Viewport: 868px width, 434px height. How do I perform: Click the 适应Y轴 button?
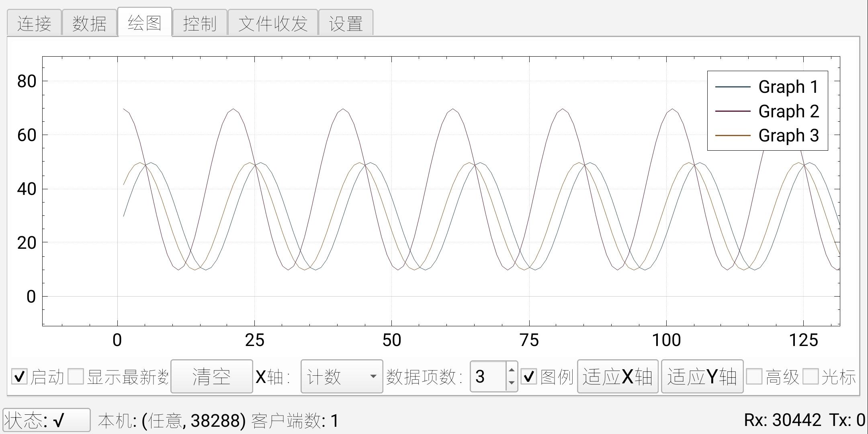pyautogui.click(x=702, y=377)
